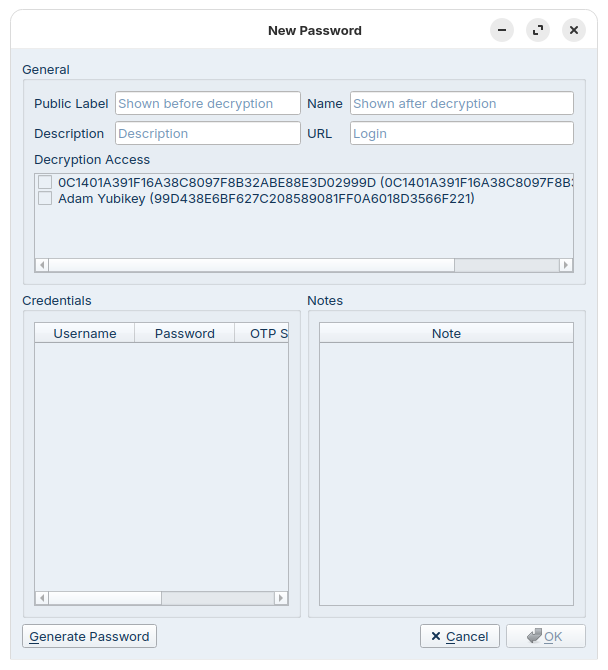Click the Public Label input field
Image resolution: width=608 pixels, height=670 pixels.
pyautogui.click(x=208, y=103)
